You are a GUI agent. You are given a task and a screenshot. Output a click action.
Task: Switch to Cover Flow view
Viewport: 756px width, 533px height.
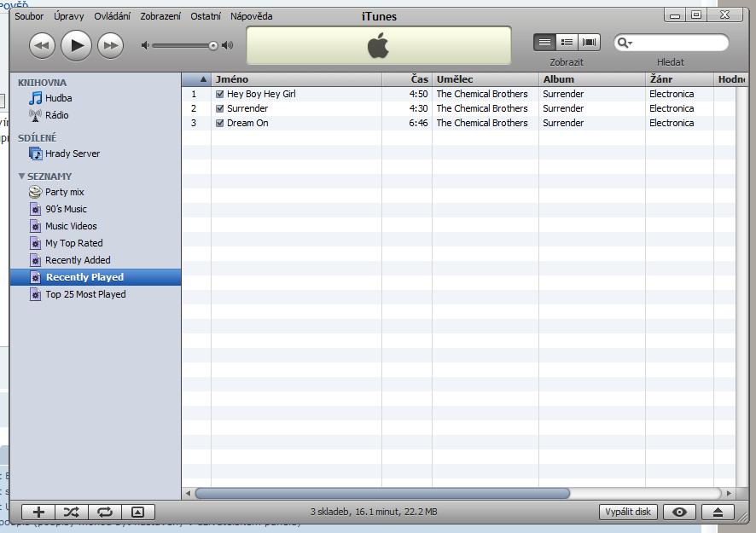589,43
